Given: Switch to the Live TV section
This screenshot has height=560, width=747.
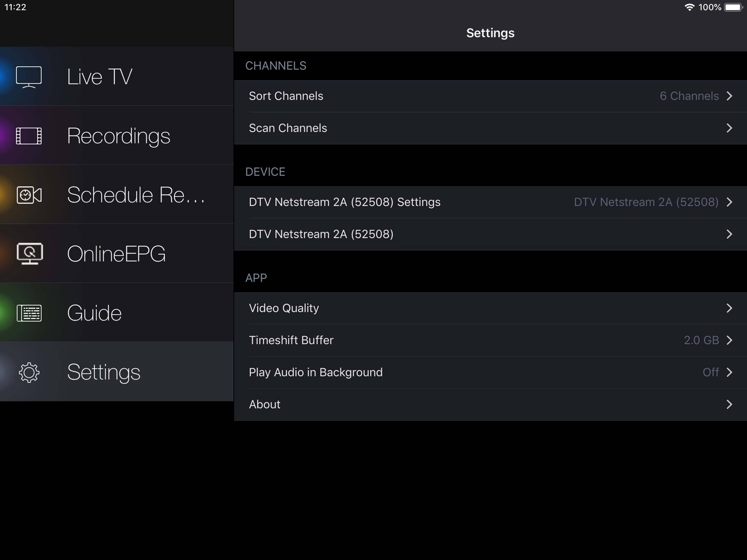Looking at the screenshot, I should pyautogui.click(x=117, y=76).
